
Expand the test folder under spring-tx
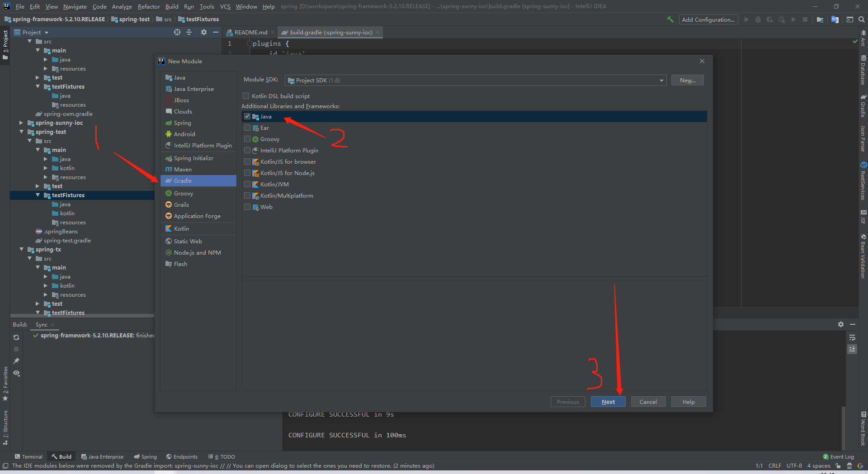pos(38,303)
